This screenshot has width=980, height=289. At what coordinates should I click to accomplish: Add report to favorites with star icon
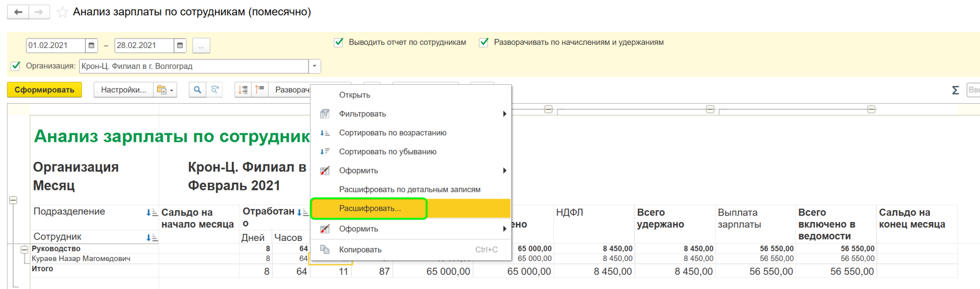(x=62, y=12)
